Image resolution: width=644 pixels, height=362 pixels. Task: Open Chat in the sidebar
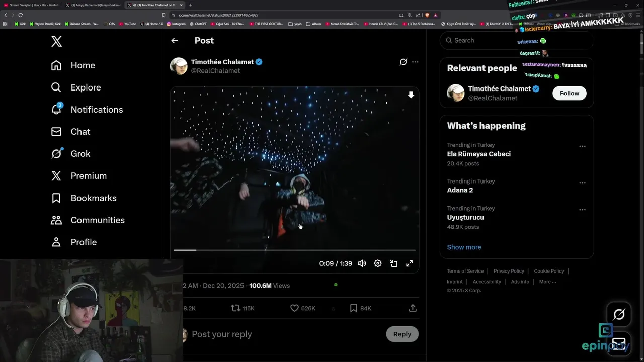[x=70, y=132]
